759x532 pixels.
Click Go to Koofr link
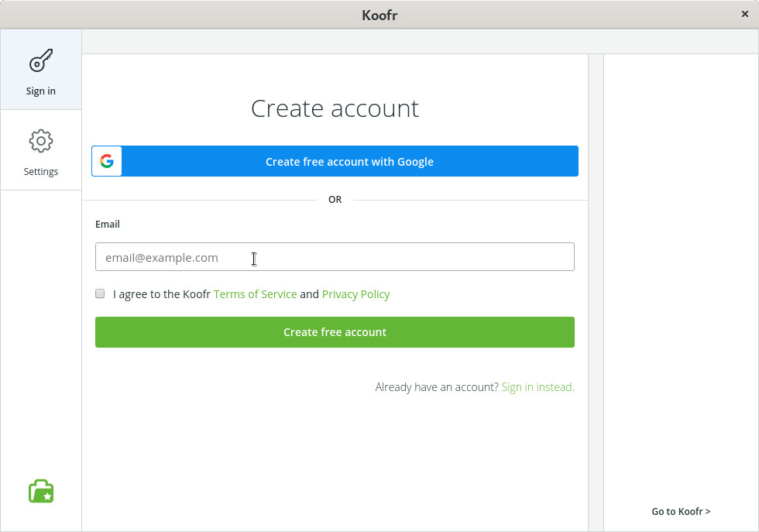[x=681, y=512]
